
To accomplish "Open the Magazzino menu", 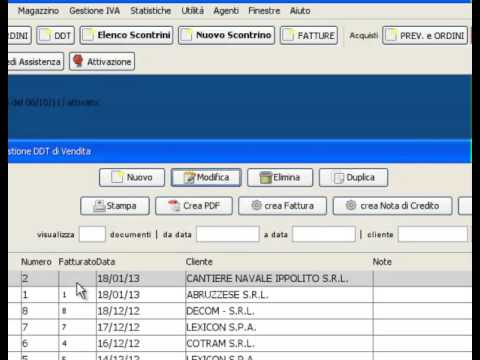I will click(38, 11).
